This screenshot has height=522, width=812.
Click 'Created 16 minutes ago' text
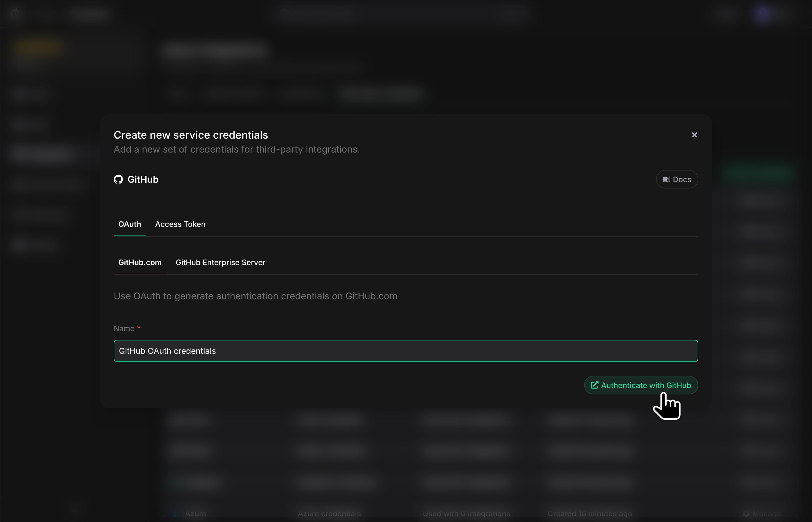(590, 514)
